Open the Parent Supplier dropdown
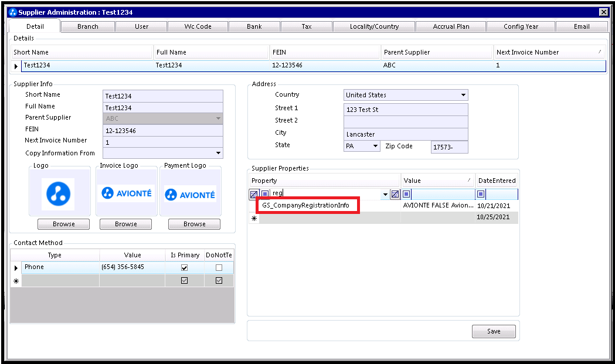615x364 pixels. tap(219, 118)
